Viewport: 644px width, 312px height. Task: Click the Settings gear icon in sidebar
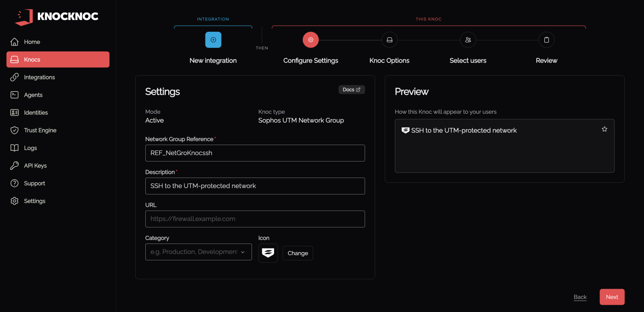point(15,201)
